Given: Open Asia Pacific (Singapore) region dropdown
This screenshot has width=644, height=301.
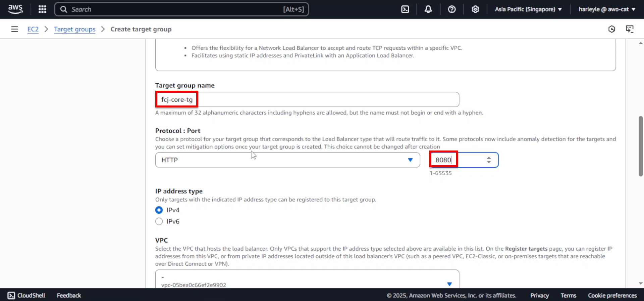Looking at the screenshot, I should point(528,9).
